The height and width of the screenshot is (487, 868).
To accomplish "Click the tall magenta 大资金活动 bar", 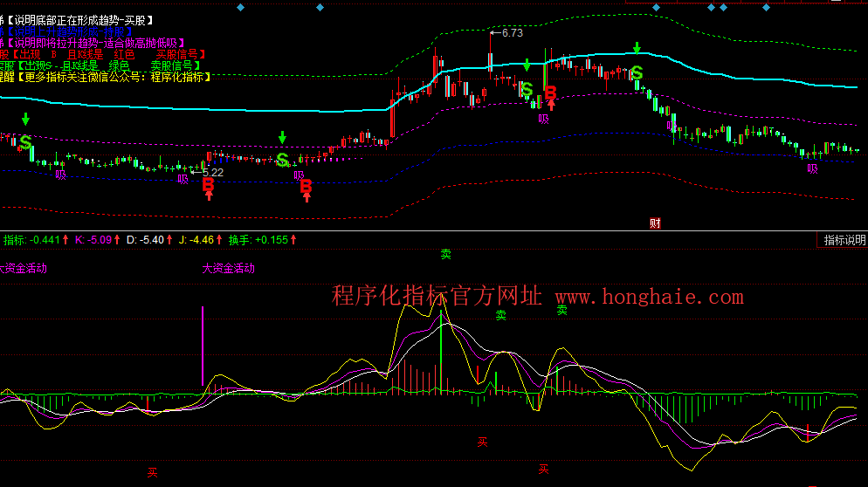I will 203,345.
